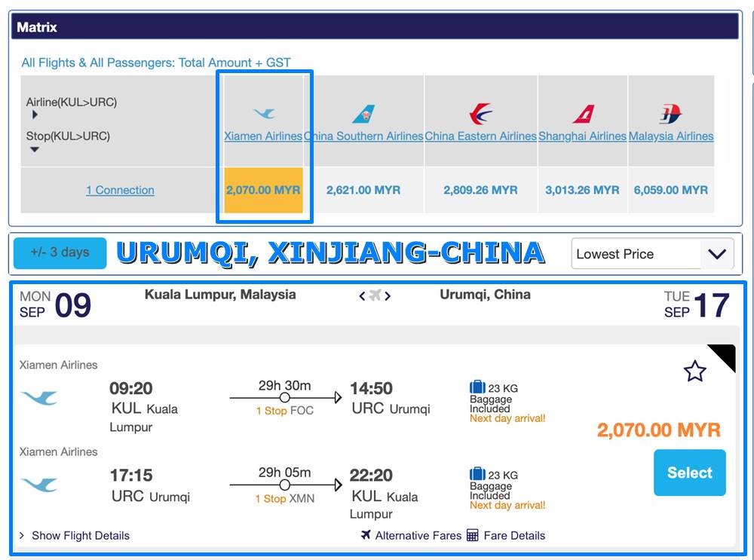Click the China Southern Airlines logo
754x560 pixels.
point(363,114)
